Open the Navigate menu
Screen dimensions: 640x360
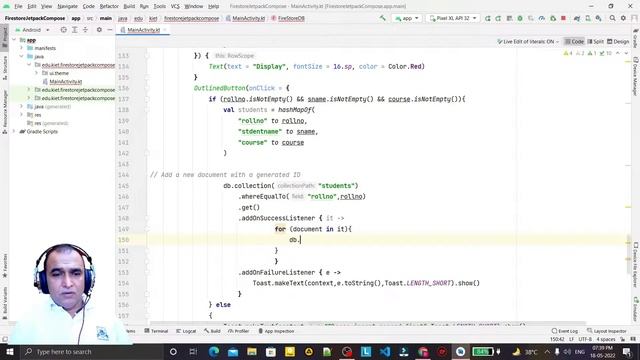67,6
